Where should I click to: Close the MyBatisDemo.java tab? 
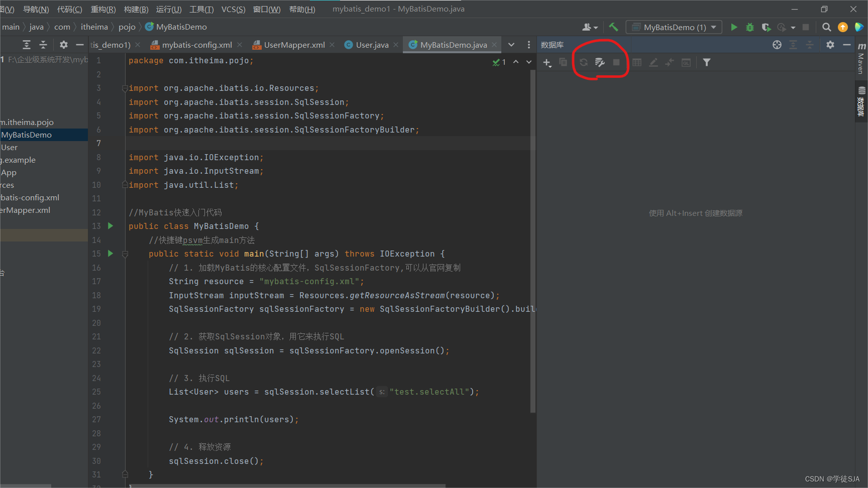[x=494, y=45]
